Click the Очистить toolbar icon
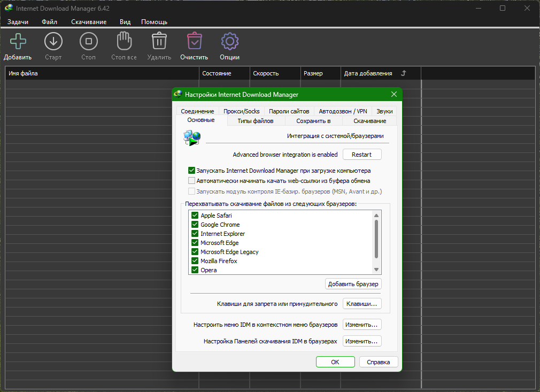 [x=194, y=42]
